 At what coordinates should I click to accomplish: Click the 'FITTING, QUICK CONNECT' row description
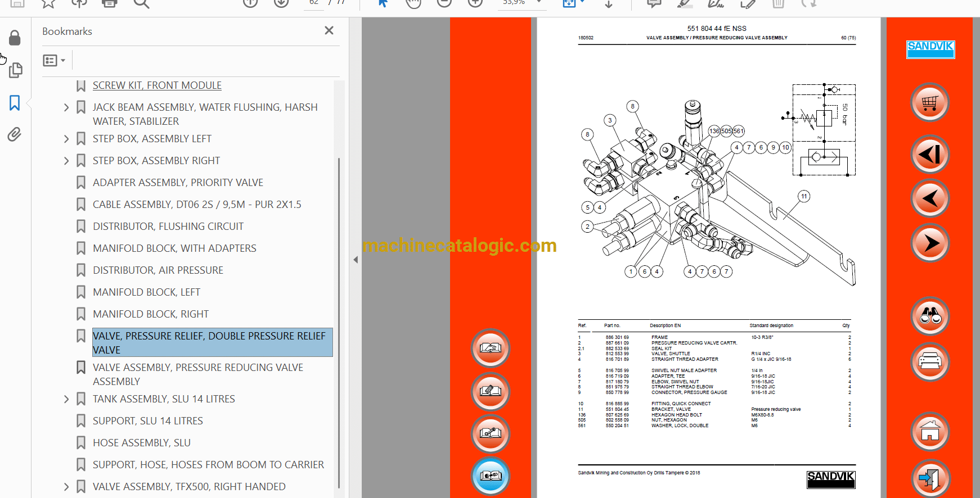pyautogui.click(x=681, y=404)
